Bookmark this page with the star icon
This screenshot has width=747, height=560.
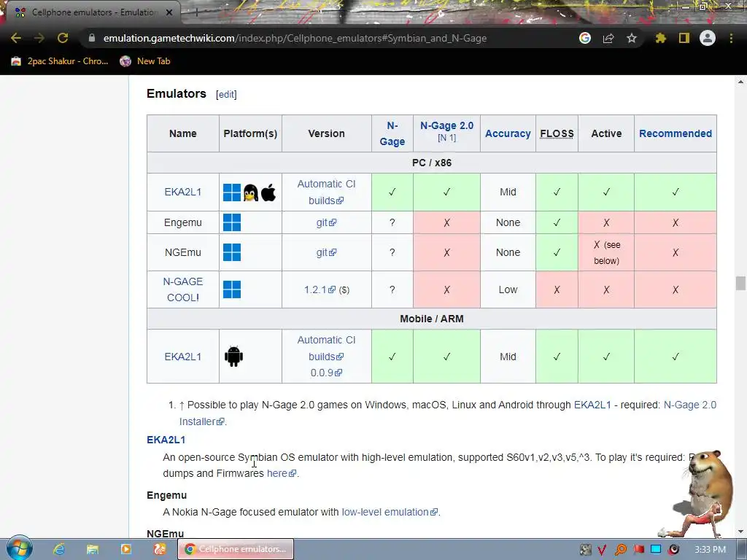pyautogui.click(x=632, y=38)
